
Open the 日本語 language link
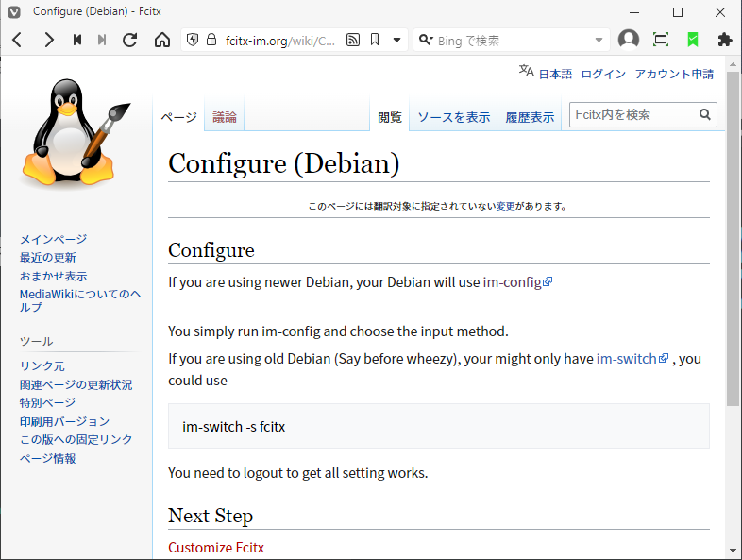[555, 74]
